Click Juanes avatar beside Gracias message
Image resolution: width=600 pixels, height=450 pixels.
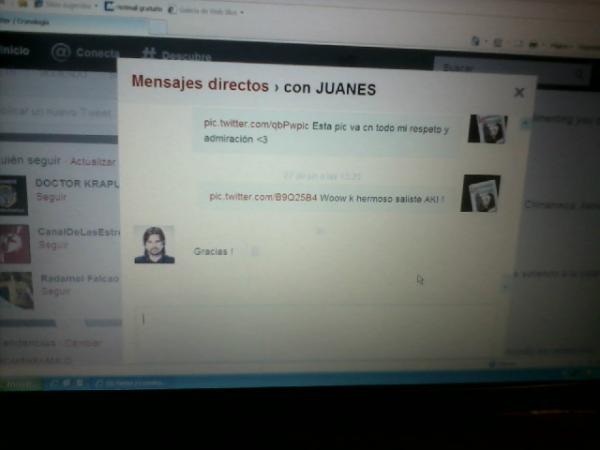[154, 245]
